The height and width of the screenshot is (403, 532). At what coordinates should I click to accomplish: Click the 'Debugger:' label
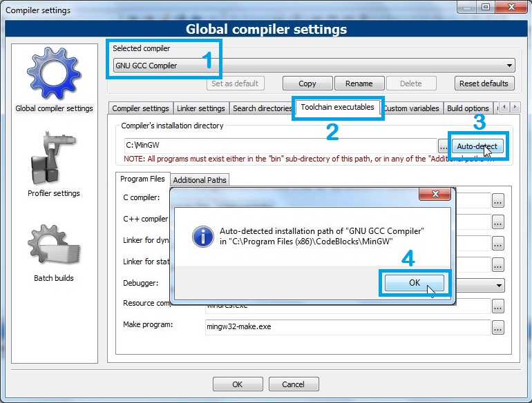140,283
